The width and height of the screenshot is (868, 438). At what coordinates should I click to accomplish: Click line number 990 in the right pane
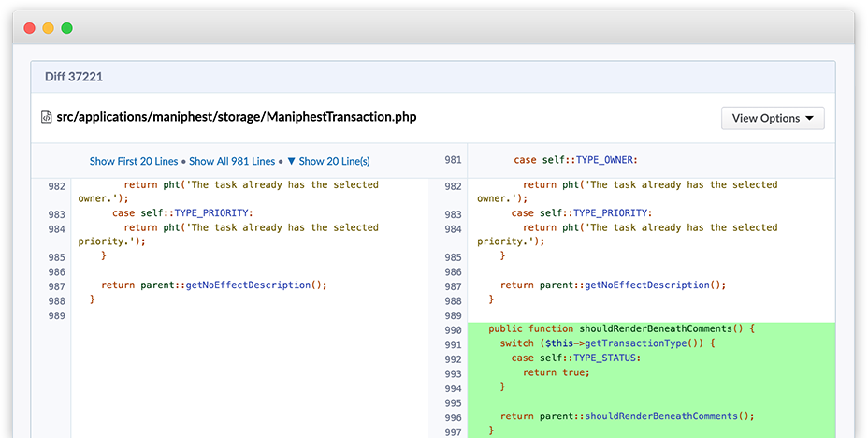[453, 330]
